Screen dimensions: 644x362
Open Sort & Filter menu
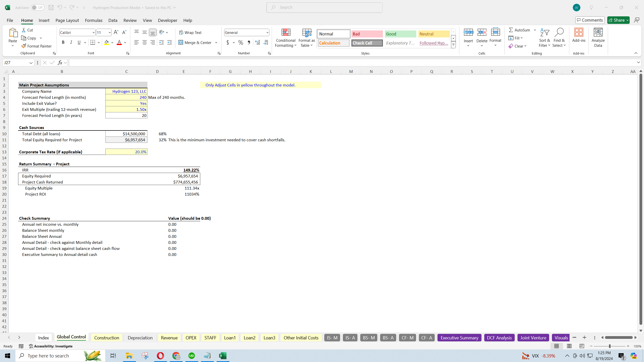tap(545, 38)
